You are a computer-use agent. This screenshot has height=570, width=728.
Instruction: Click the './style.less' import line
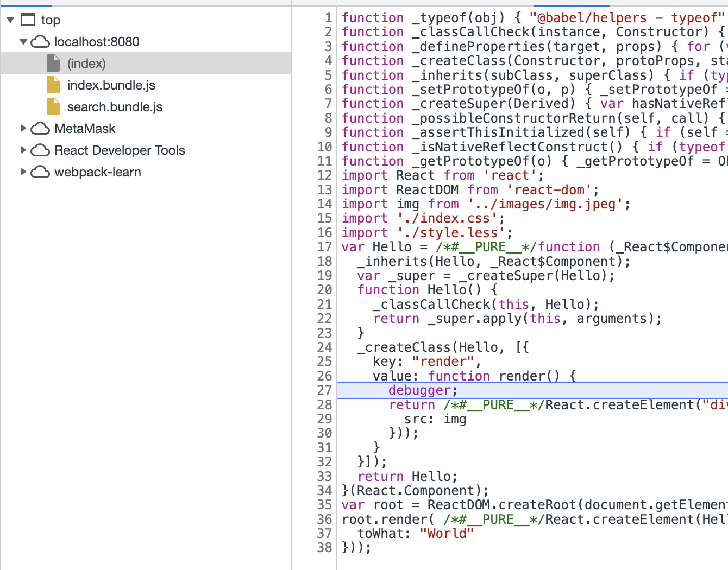427,233
